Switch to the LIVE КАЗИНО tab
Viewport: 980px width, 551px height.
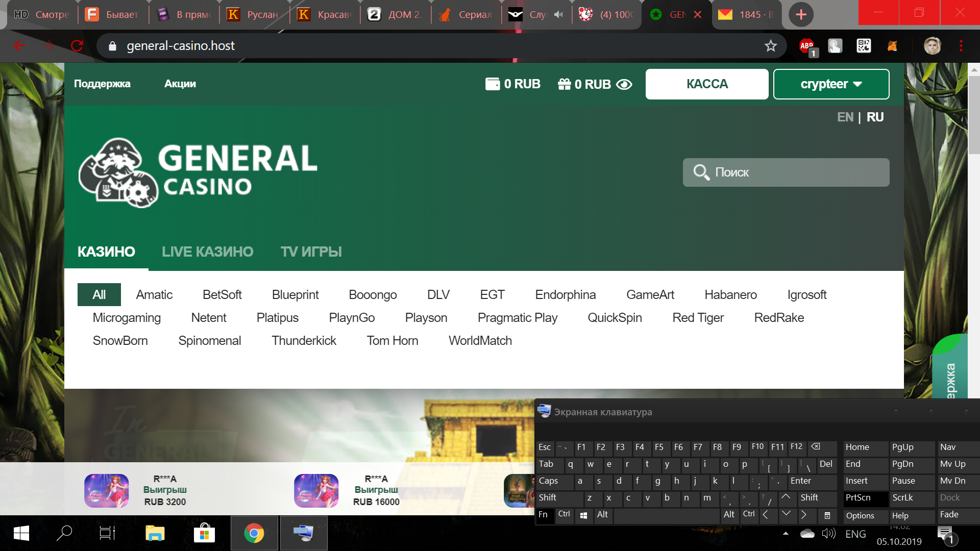[x=207, y=252]
